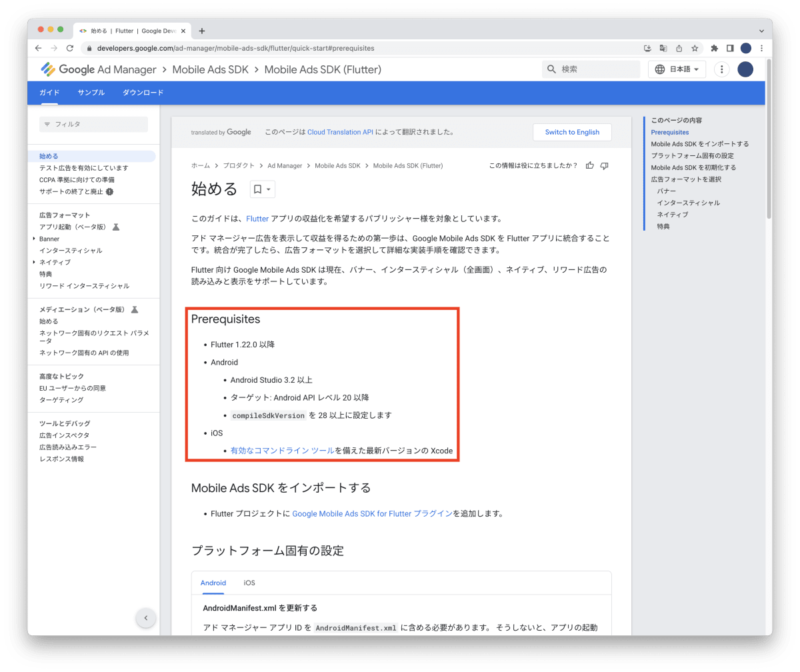
Task: Open Chrome profile avatar in toolbar
Action: pos(746,48)
